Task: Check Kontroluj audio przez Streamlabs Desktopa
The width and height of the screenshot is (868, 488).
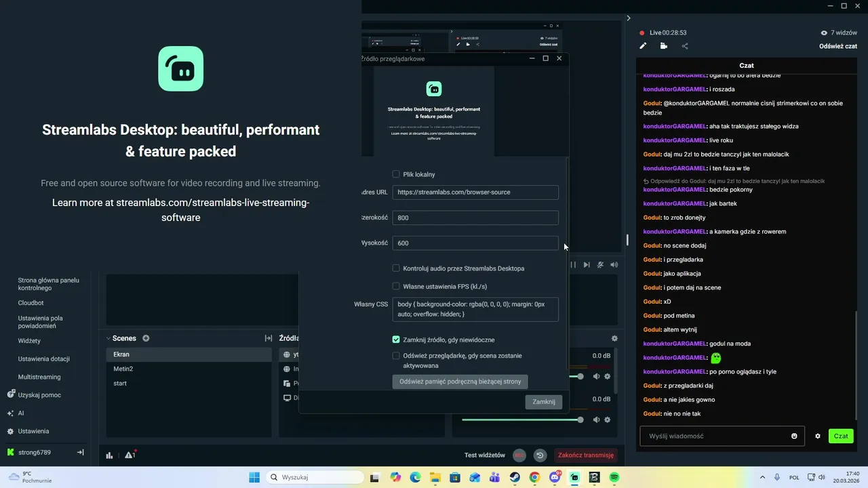Action: click(396, 268)
